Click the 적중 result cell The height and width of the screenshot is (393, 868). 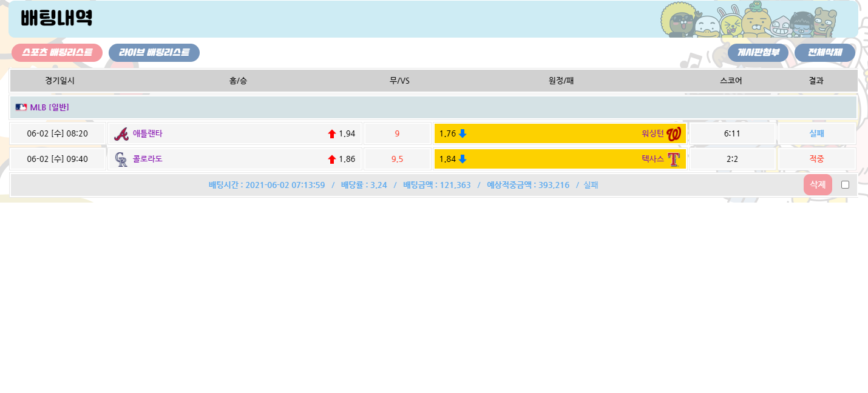[816, 159]
